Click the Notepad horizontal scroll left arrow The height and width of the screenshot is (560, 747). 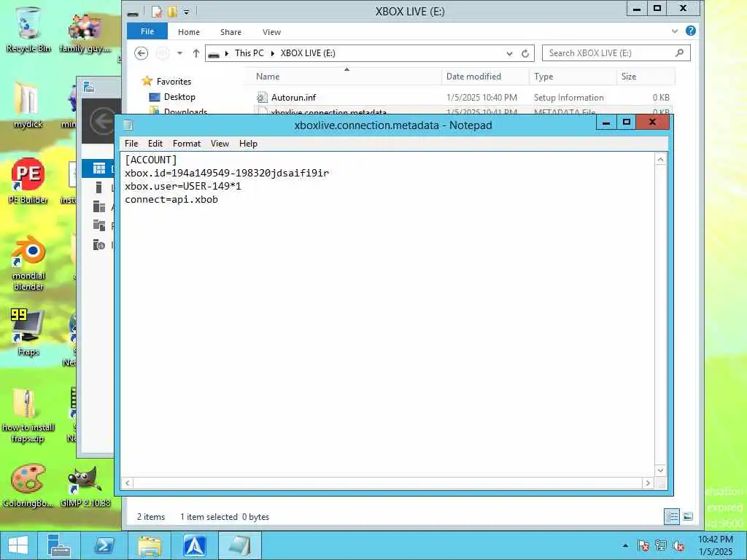pos(127,483)
